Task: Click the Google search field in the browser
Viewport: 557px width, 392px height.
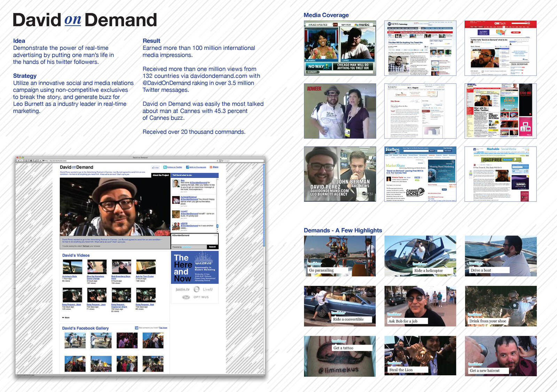Action: pyautogui.click(x=242, y=160)
